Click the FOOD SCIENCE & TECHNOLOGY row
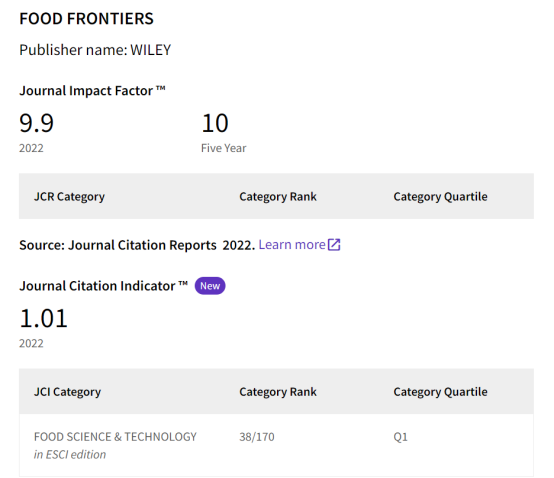 click(x=276, y=445)
